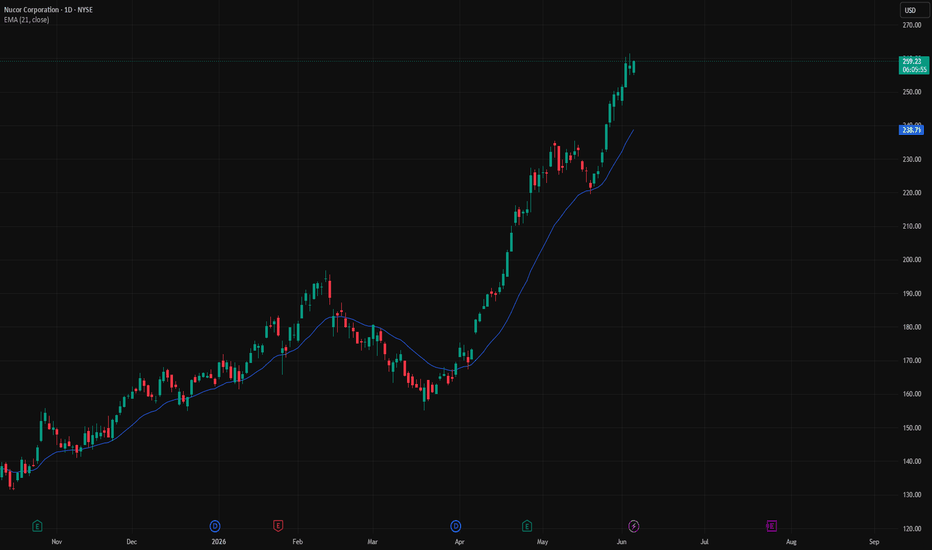
Task: Click the Sep label on the time axis
Action: 874,542
